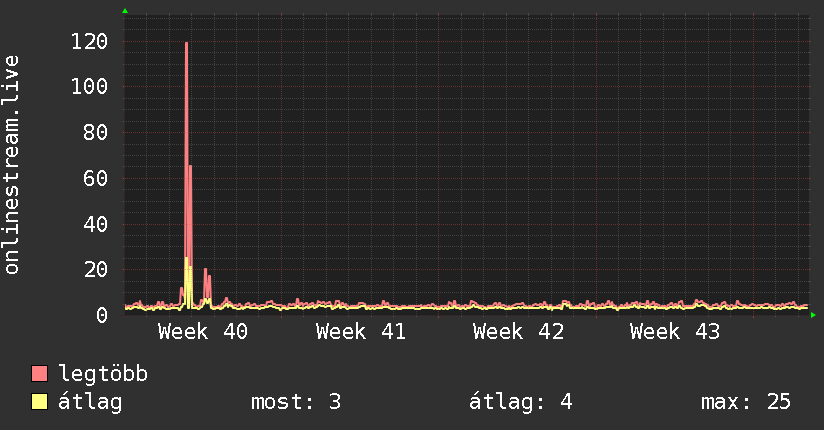
Task: Click the 'max: 25' value
Action: [x=746, y=402]
